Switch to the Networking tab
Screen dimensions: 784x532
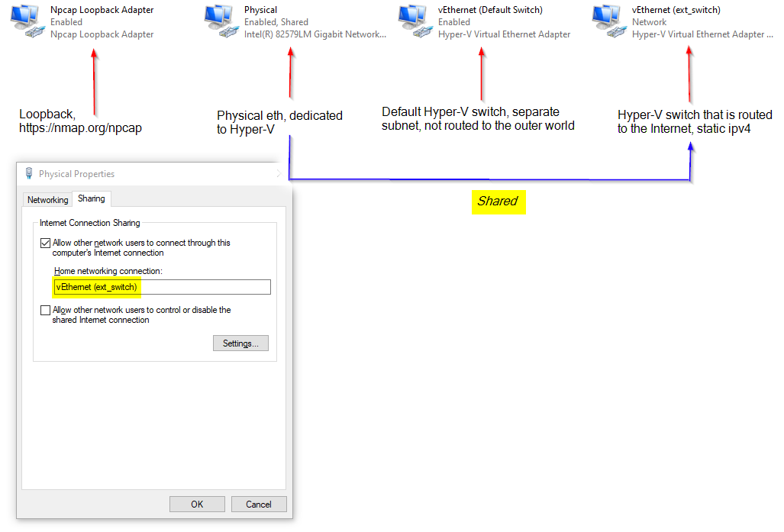click(x=47, y=199)
